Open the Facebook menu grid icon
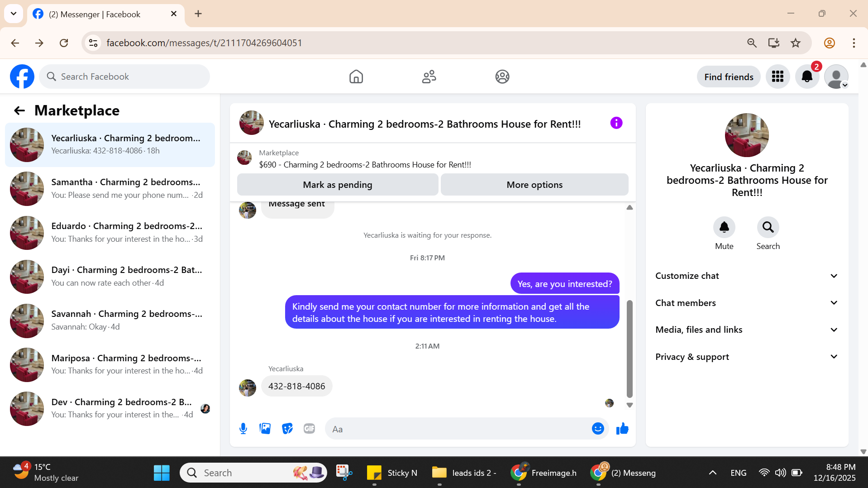868x488 pixels. pyautogui.click(x=777, y=77)
